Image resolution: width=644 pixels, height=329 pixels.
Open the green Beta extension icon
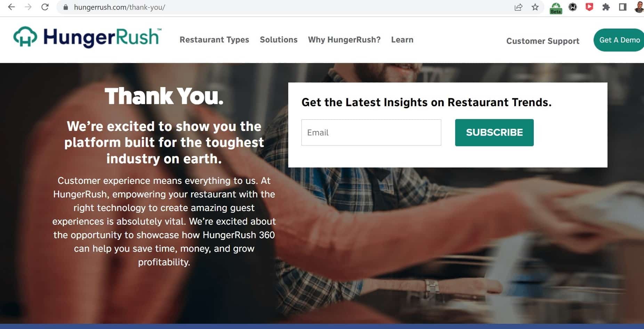point(556,8)
